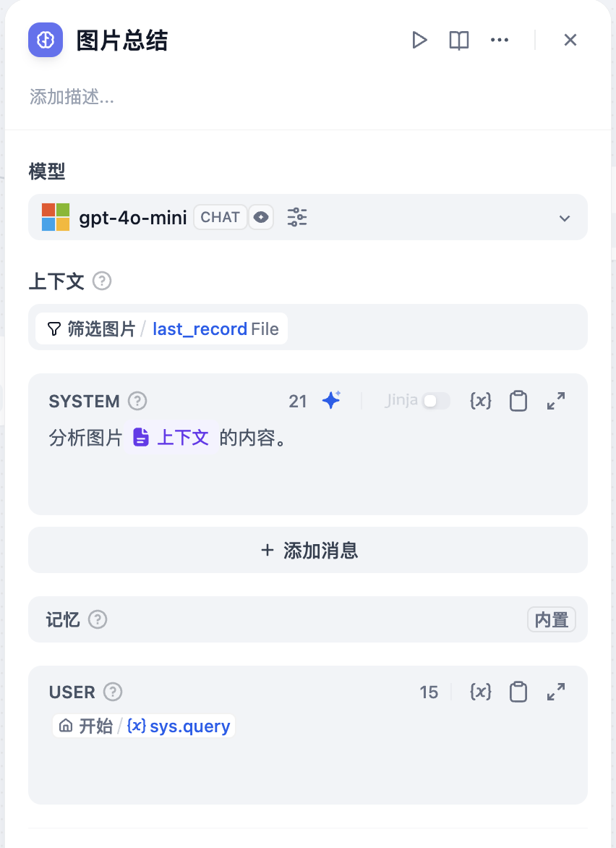Viewport: 616px width, 848px height.
Task: Close the 图片总结 panel
Action: point(570,41)
